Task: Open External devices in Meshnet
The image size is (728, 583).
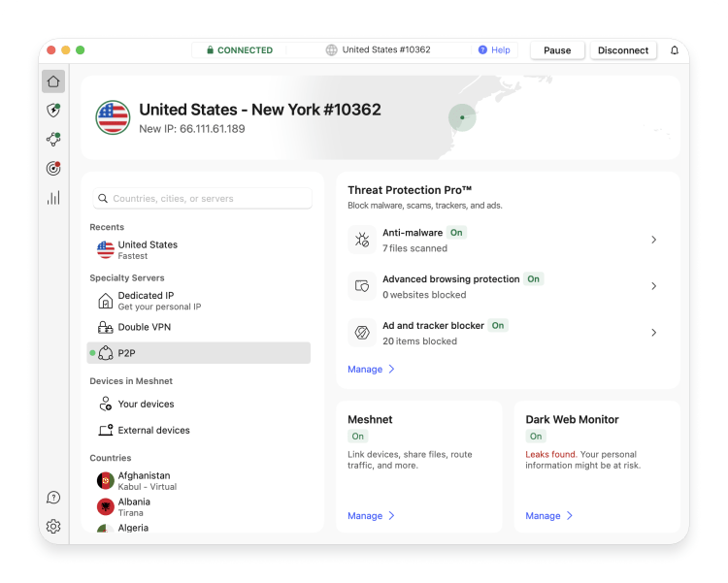Action: [x=199, y=431]
